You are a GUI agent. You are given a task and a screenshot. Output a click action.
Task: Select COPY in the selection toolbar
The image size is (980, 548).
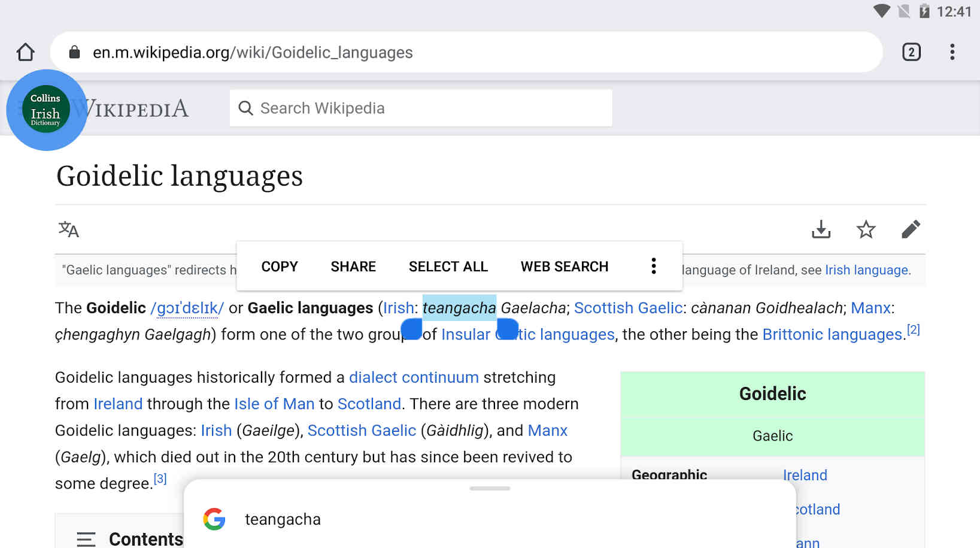point(280,267)
